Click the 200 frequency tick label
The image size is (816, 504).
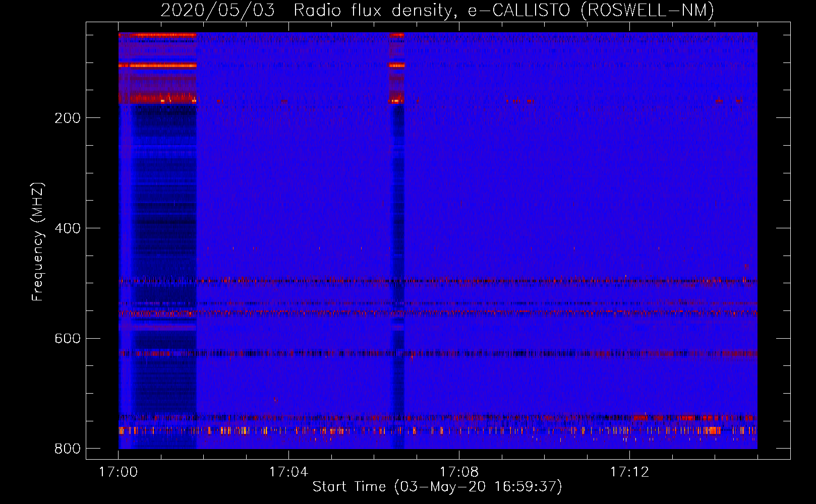pos(68,118)
